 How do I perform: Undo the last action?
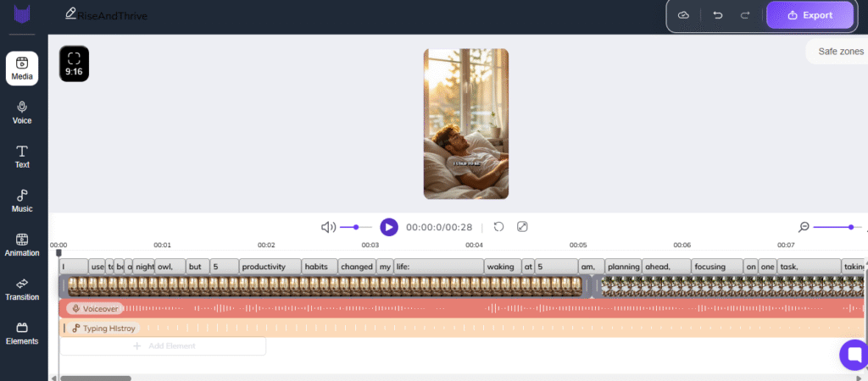[x=718, y=15]
